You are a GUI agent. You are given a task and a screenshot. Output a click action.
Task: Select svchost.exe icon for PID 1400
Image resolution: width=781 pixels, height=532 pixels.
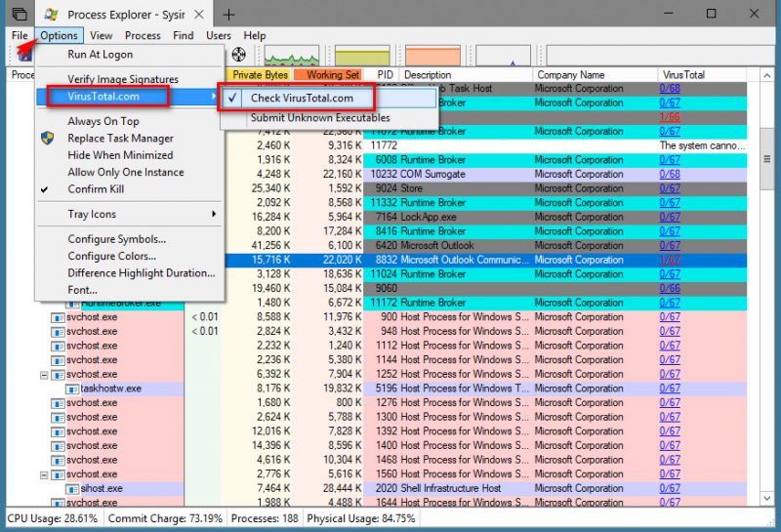59,446
